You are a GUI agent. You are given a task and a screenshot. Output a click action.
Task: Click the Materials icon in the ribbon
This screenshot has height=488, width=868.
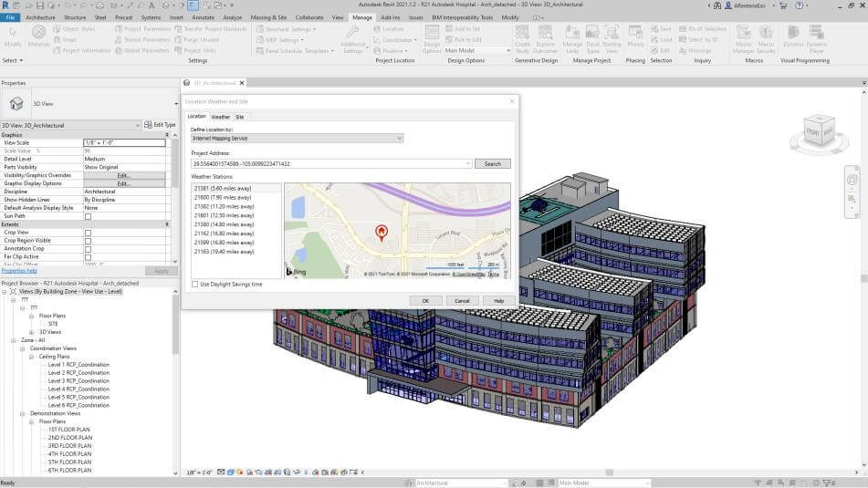[x=39, y=35]
